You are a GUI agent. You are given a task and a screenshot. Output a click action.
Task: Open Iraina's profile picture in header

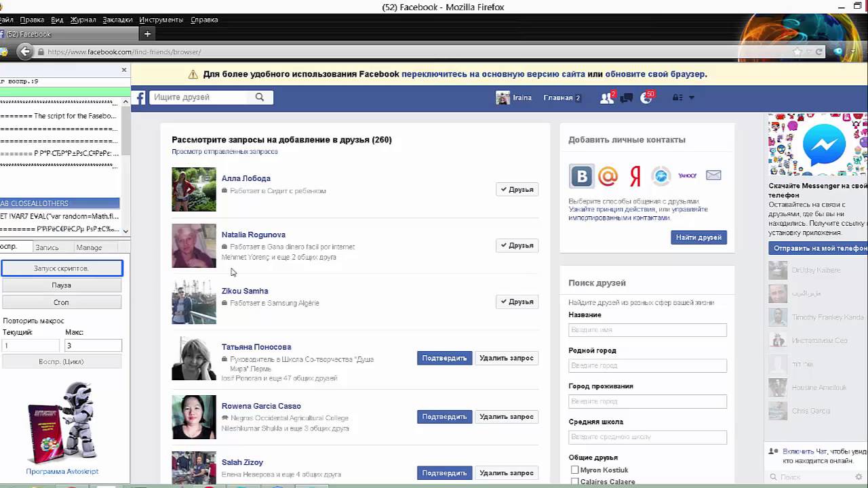pyautogui.click(x=502, y=98)
